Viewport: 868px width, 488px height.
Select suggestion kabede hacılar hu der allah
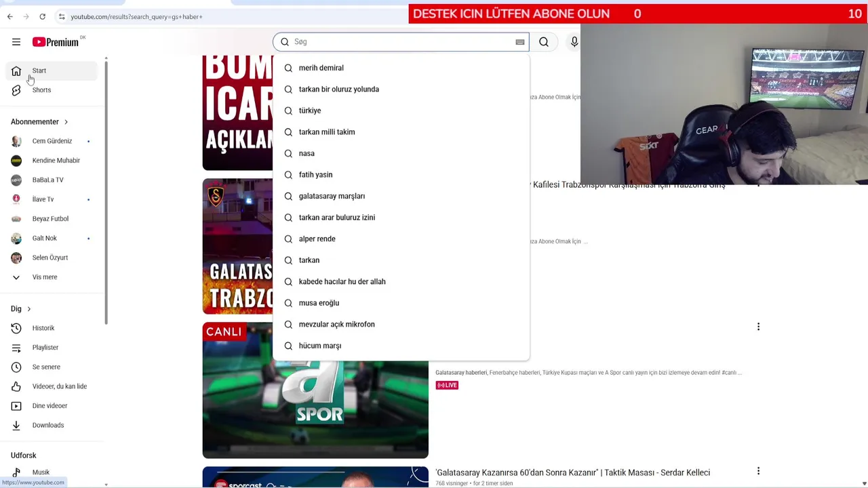point(401,281)
